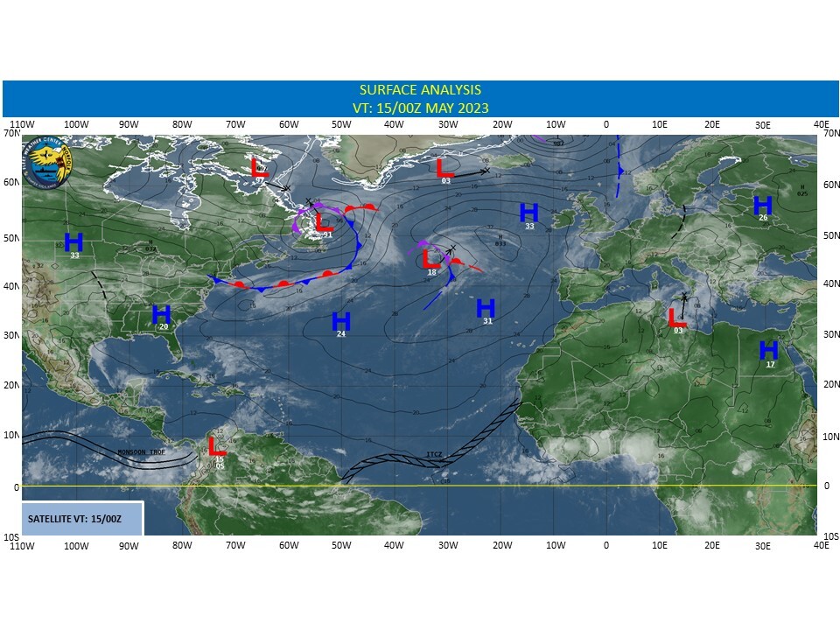Click the blue H labeled 20 near Gulf coast
840x630 pixels.
(162, 314)
